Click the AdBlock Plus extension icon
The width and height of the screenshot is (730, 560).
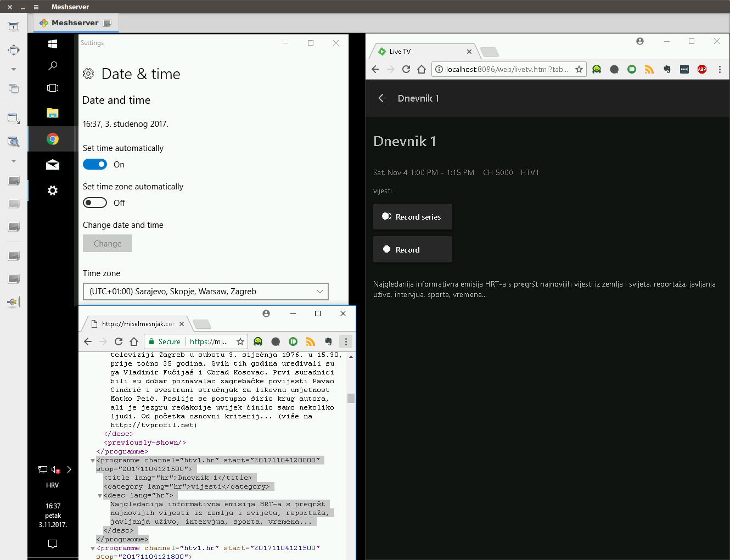tap(702, 69)
